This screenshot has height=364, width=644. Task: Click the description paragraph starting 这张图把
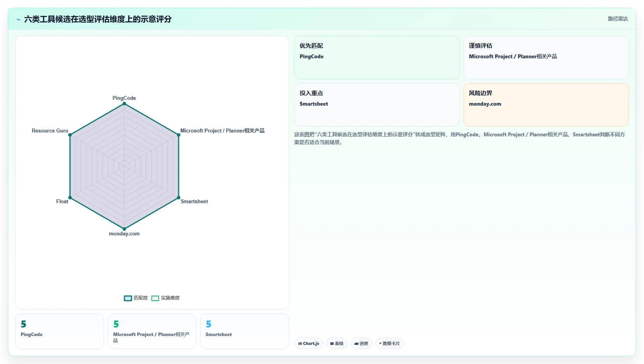point(460,138)
